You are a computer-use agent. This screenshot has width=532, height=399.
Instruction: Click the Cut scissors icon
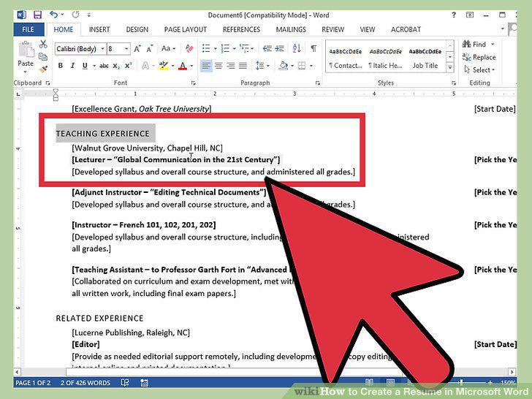(43, 44)
